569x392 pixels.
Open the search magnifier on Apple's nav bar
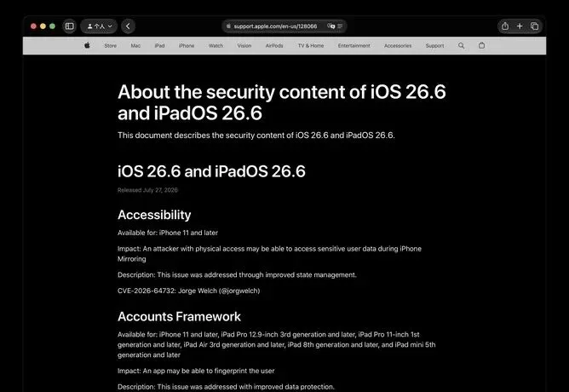click(x=461, y=46)
